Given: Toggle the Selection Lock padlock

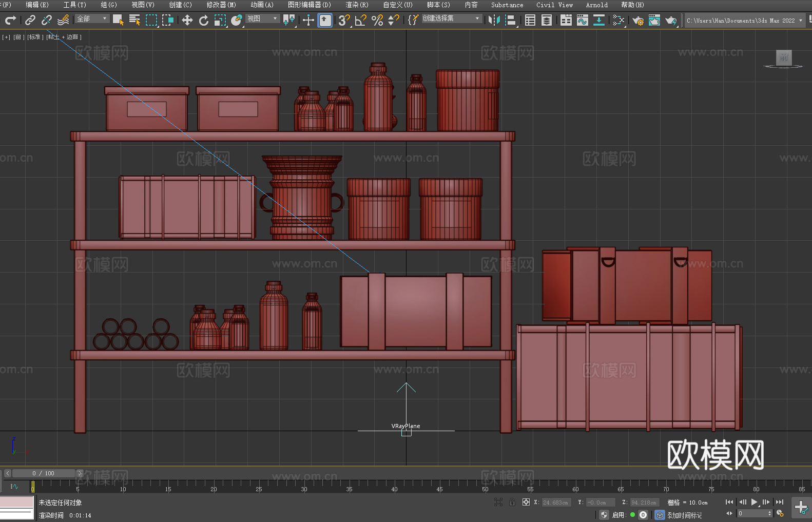Looking at the screenshot, I should pyautogui.click(x=512, y=502).
